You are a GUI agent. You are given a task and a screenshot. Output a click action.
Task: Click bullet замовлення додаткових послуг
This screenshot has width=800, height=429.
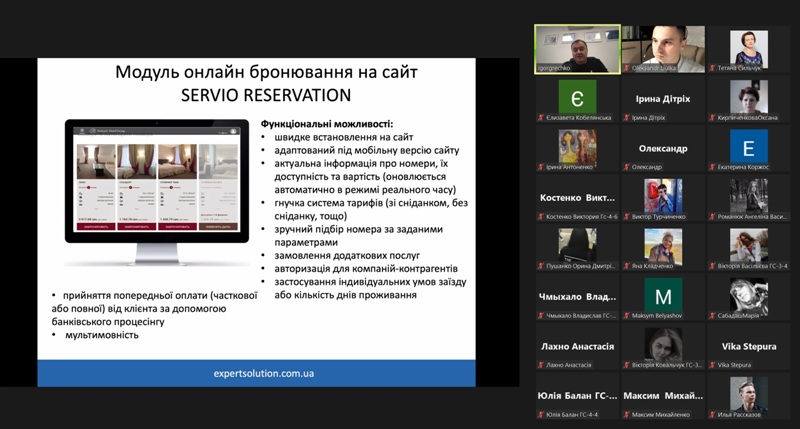tap(347, 255)
